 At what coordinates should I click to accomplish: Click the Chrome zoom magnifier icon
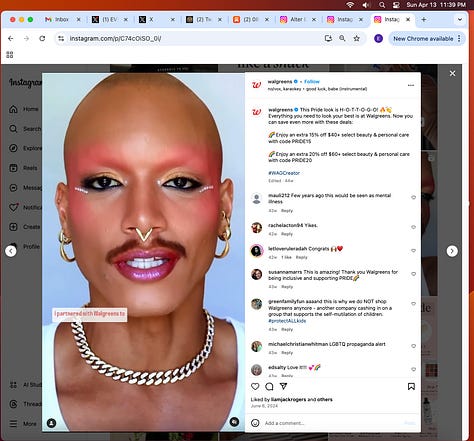coord(342,38)
